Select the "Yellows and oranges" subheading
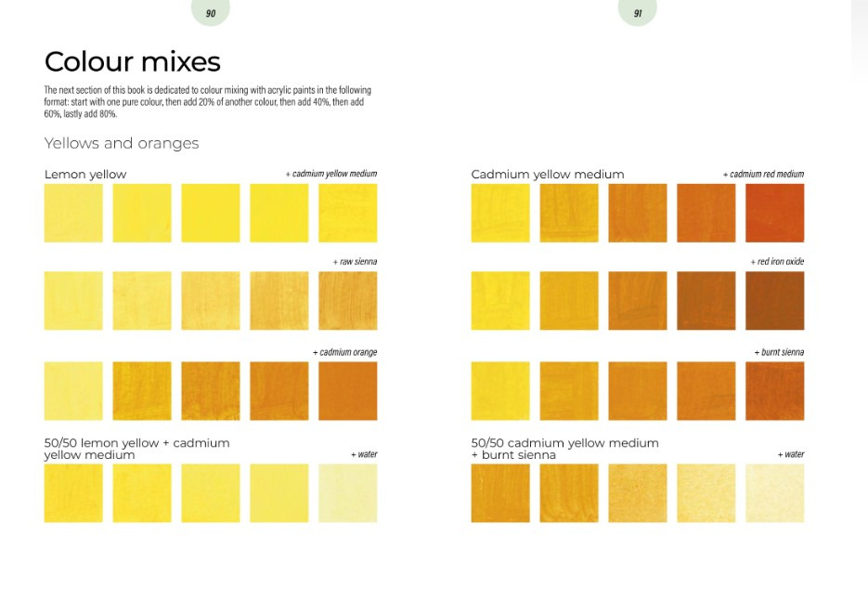868x589 pixels. click(x=122, y=143)
